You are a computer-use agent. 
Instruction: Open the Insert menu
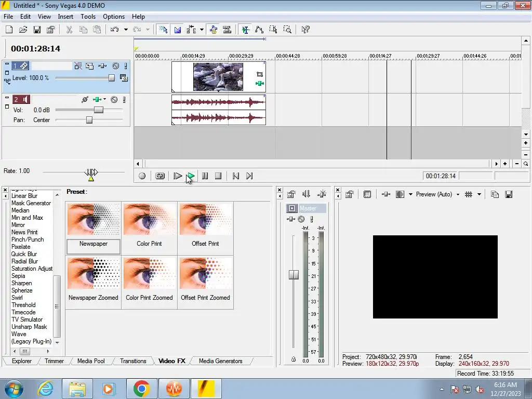coord(65,17)
